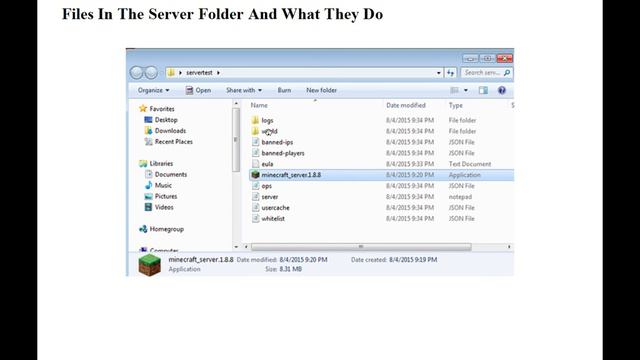Select the ops file icon

[256, 186]
